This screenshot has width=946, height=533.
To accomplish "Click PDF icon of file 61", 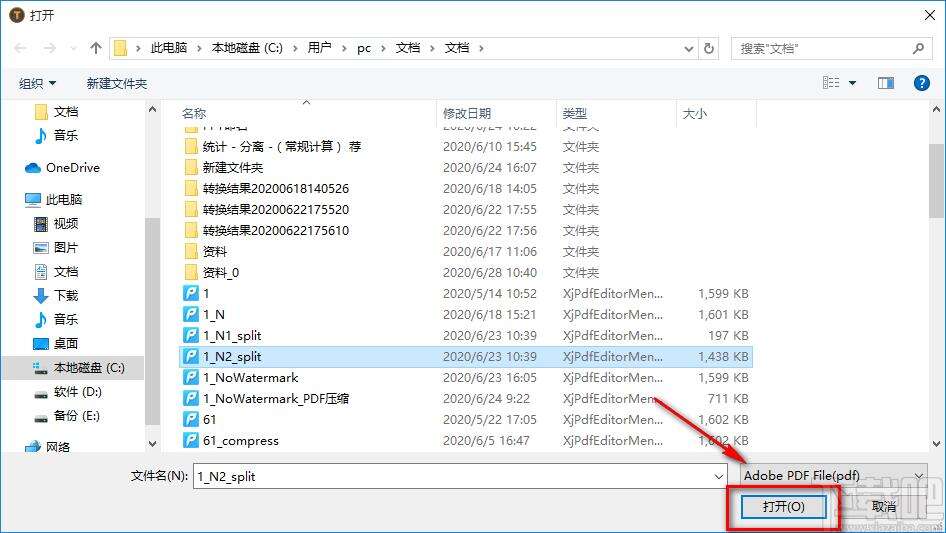I will (x=191, y=420).
